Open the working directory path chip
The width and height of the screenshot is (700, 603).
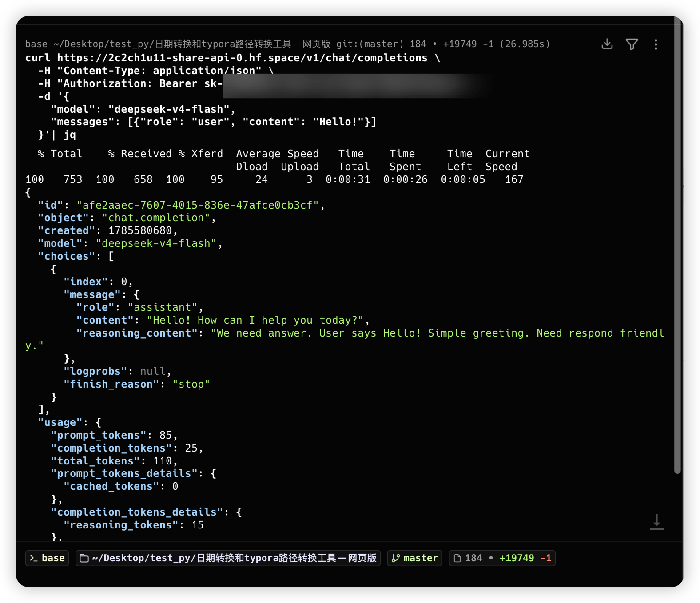pos(228,558)
